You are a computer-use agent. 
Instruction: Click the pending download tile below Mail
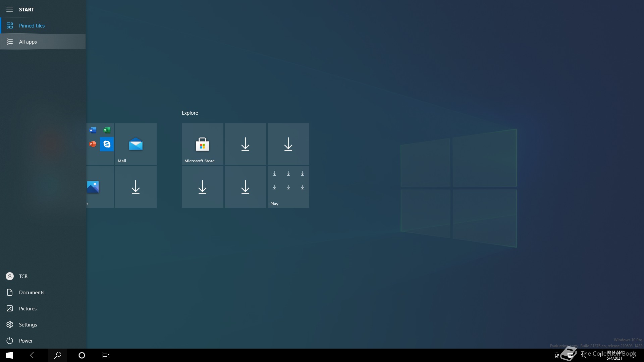click(x=136, y=187)
